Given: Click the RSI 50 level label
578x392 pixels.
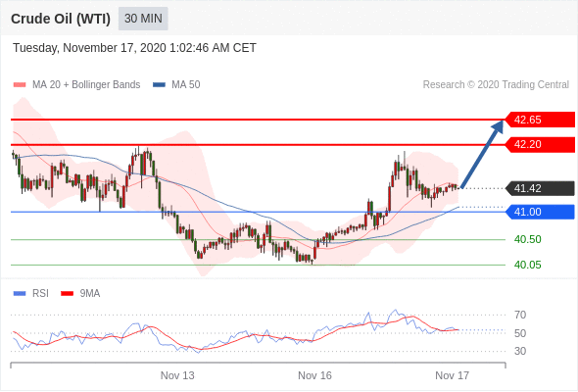Looking at the screenshot, I should [x=520, y=333].
